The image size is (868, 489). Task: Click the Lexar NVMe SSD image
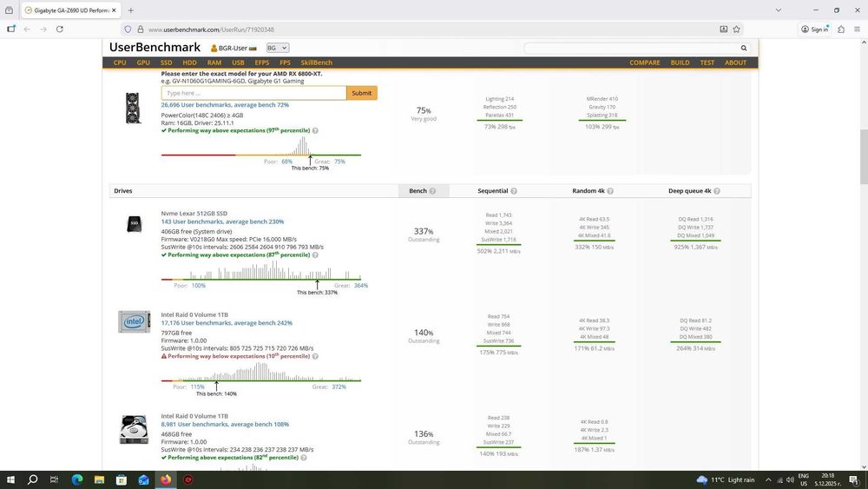(134, 224)
